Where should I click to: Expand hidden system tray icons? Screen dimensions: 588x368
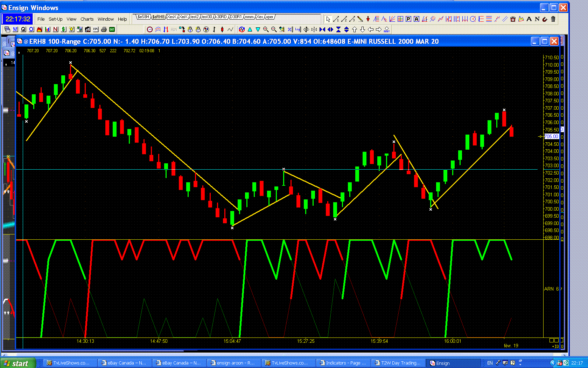pyautogui.click(x=553, y=363)
